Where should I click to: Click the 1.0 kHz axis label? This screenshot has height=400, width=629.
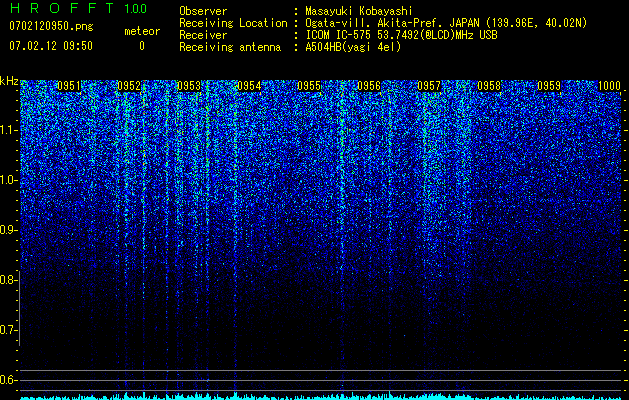8,180
